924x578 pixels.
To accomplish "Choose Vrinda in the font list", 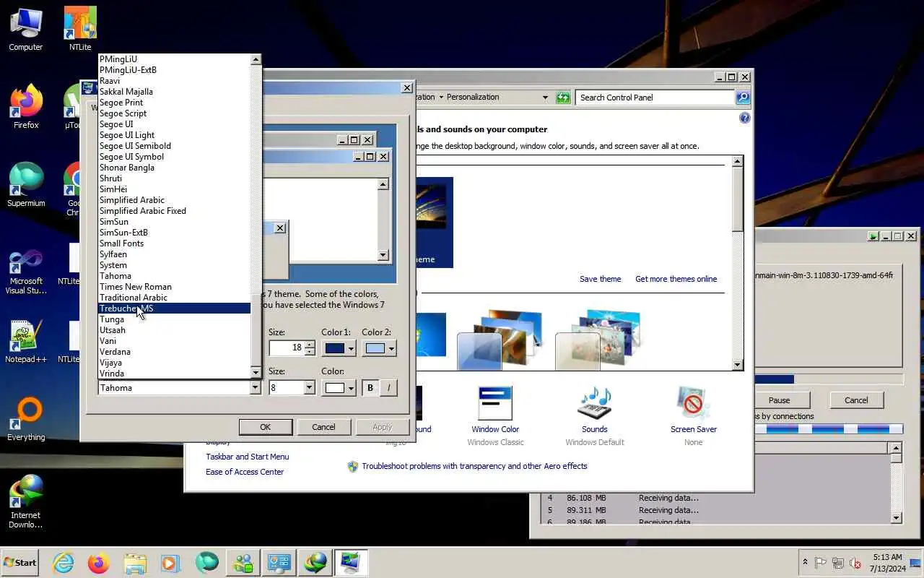I will [x=174, y=374].
